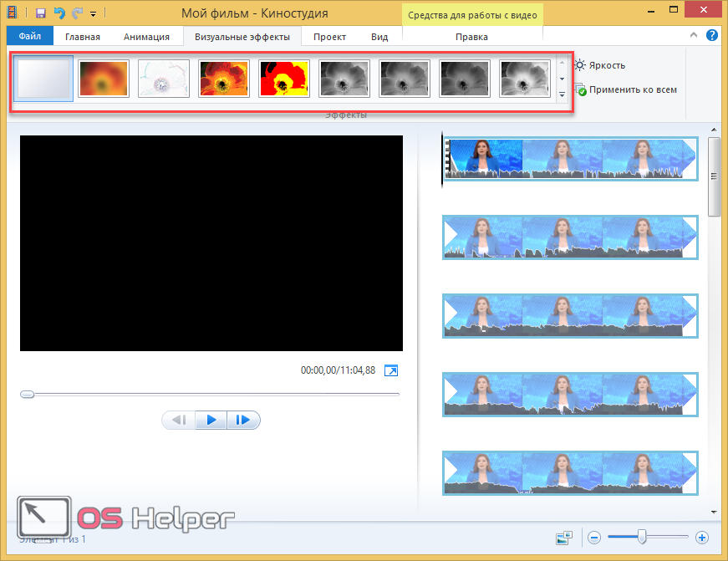Select the first video clip strip in storyboard
Screen dimensions: 728x561
568,159
